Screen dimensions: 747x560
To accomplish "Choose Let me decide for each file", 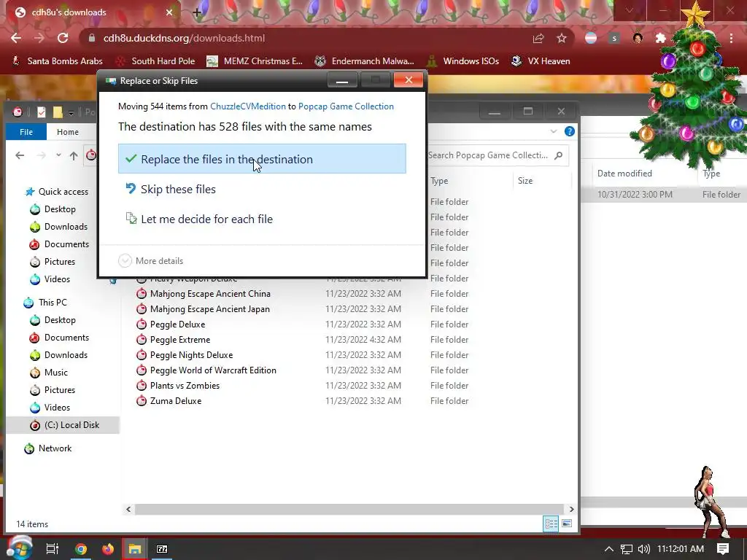I will [262, 219].
